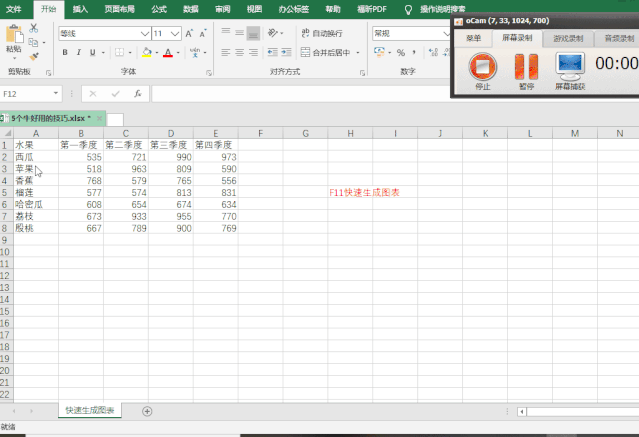This screenshot has width=639, height=437.
Task: Align text to bottom
Action: (x=253, y=33)
